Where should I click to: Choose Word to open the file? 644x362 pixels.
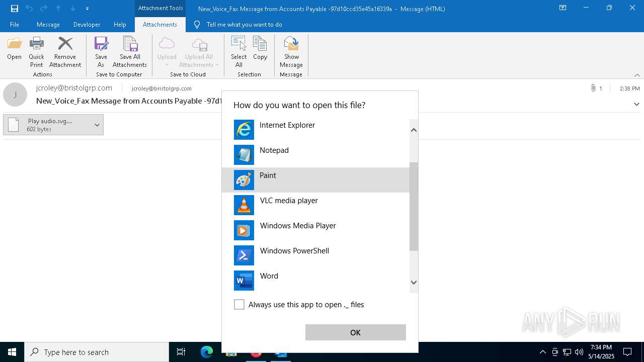click(315, 281)
